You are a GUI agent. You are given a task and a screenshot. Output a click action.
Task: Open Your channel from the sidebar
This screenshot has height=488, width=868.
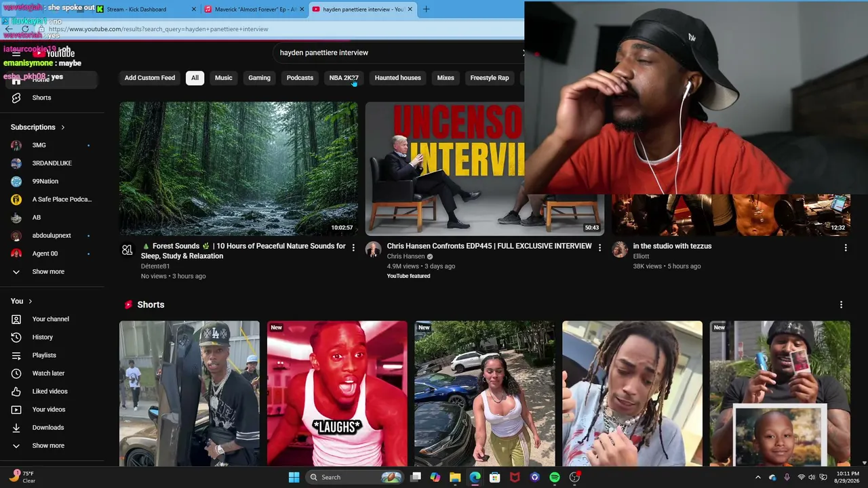click(x=51, y=319)
